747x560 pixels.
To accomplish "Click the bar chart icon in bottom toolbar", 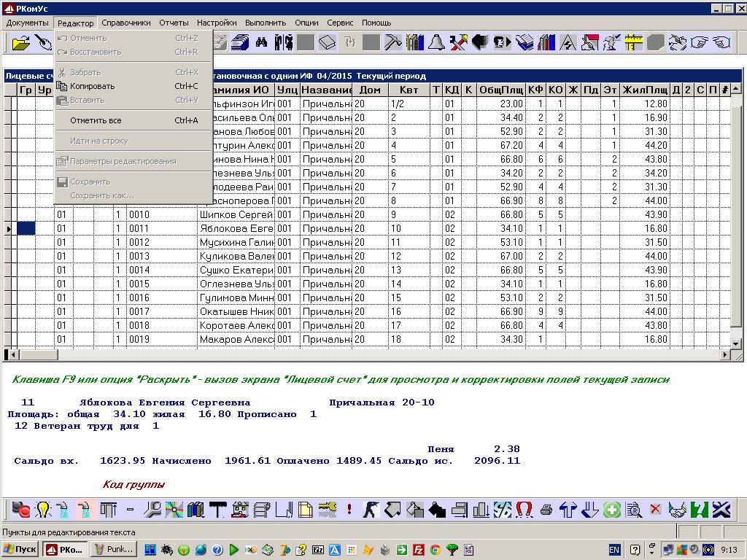I will 481,509.
